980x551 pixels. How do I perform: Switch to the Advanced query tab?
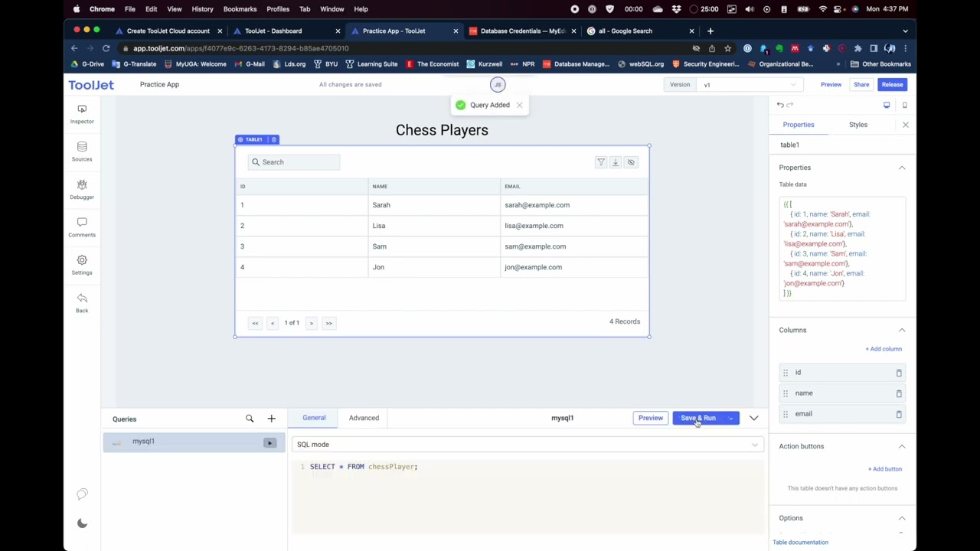(x=364, y=418)
